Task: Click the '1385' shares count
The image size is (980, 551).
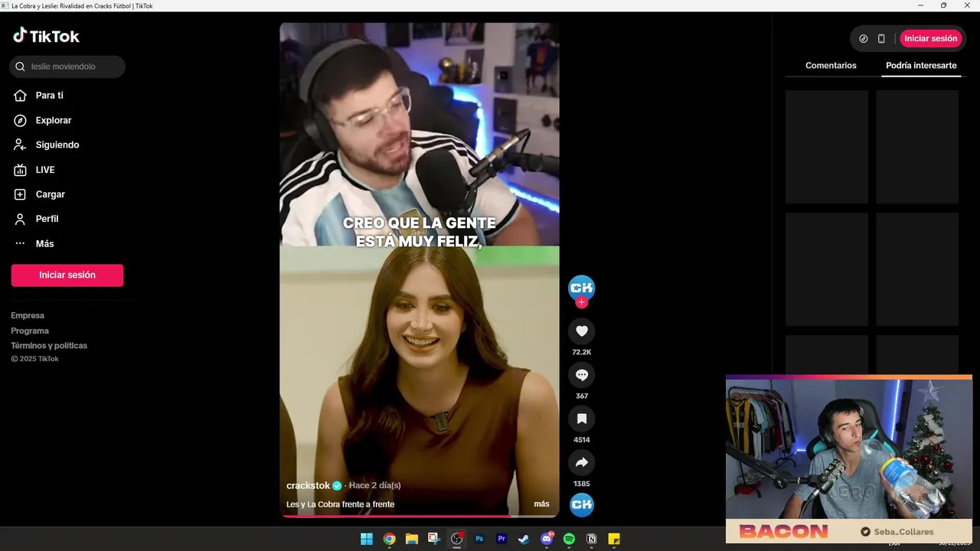Action: pyautogui.click(x=582, y=484)
